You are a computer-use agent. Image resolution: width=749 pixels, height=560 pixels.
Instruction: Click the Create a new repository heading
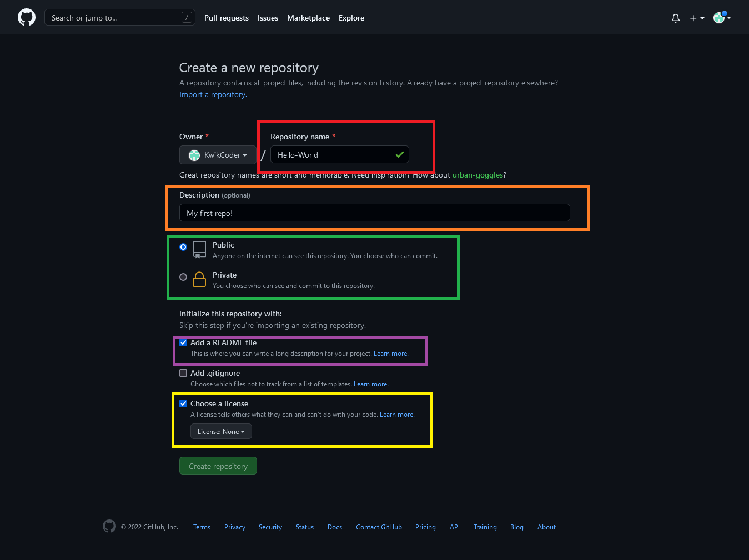(249, 68)
